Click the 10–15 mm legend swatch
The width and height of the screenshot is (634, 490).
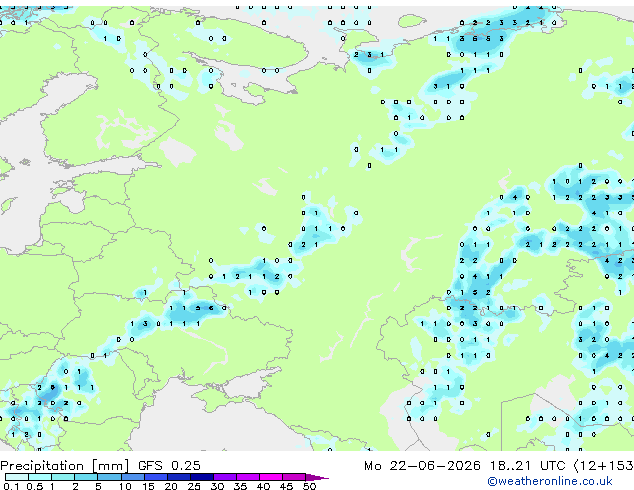pyautogui.click(x=133, y=477)
